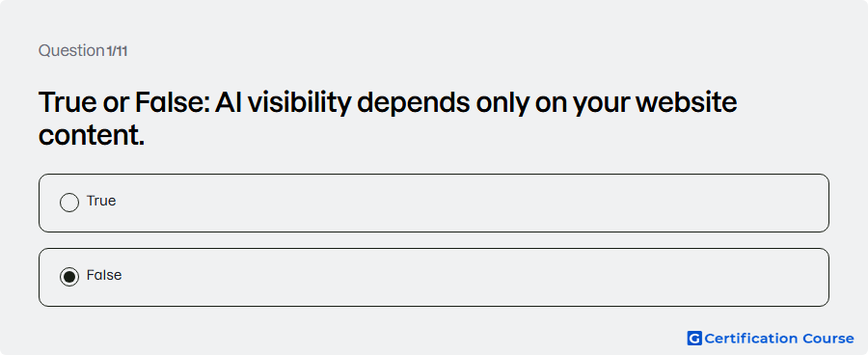Viewport: 868px width, 355px height.
Task: Select the False radio button
Action: (x=69, y=277)
